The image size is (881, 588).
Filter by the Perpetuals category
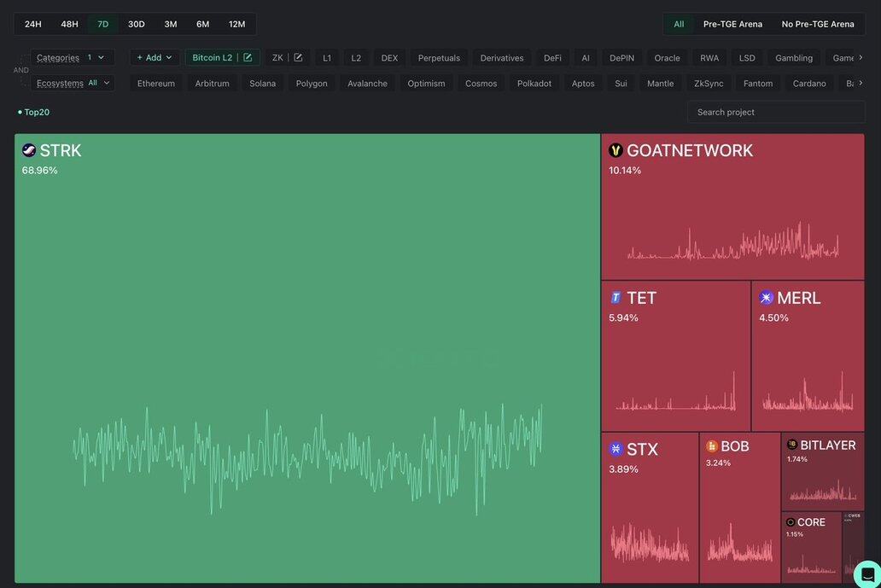pos(439,58)
